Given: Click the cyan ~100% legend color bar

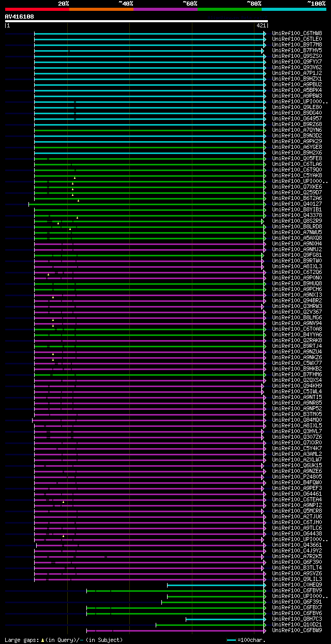Looking at the screenshot, I should pyautogui.click(x=294, y=9).
